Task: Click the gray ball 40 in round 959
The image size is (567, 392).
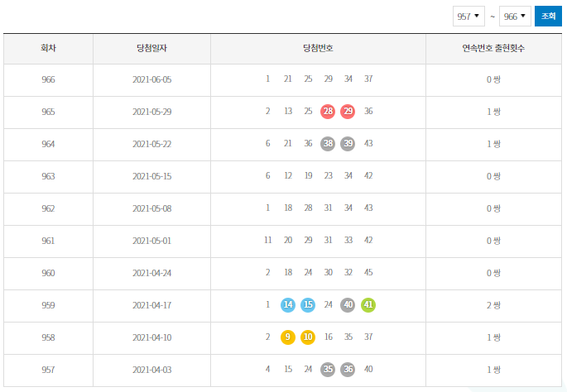Action: tap(348, 305)
